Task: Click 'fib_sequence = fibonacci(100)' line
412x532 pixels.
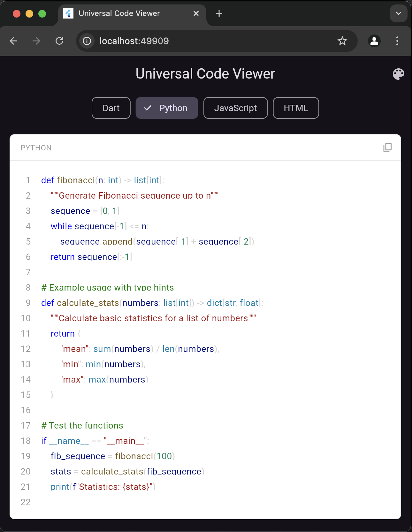Action: point(113,456)
